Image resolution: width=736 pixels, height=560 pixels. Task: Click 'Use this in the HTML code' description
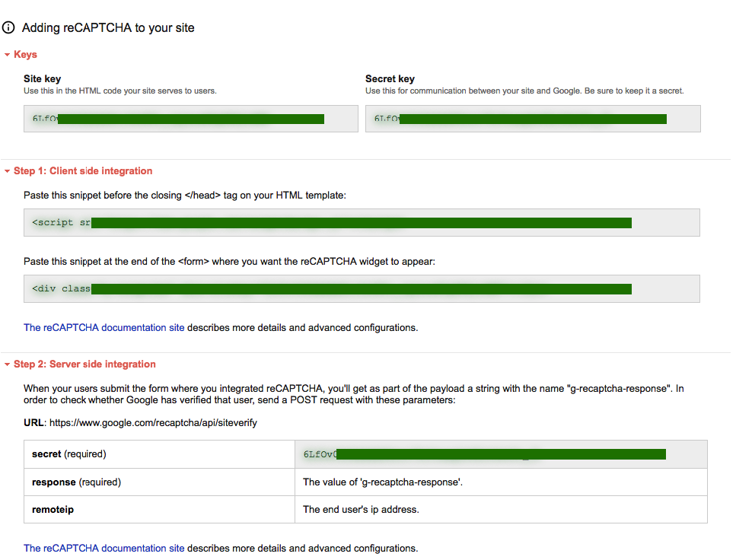point(120,91)
